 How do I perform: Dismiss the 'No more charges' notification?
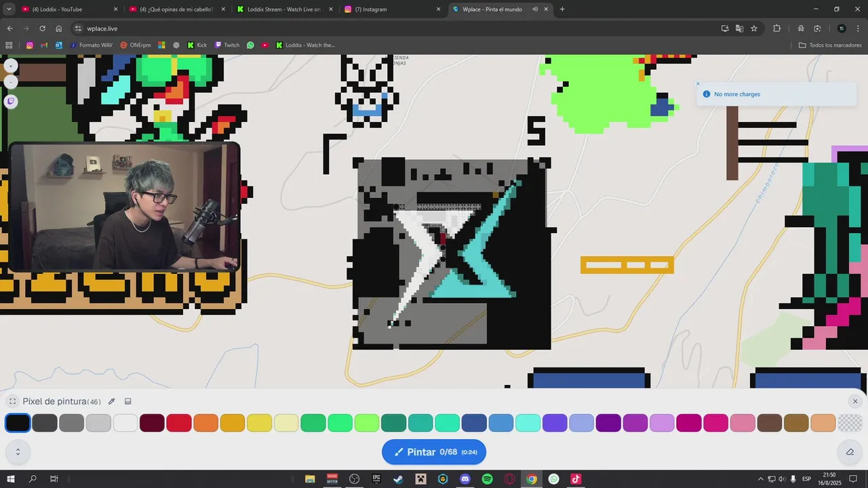click(x=698, y=84)
